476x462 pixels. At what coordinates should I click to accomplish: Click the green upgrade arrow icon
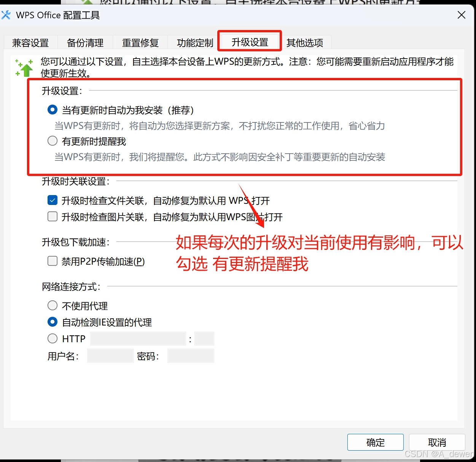[24, 68]
